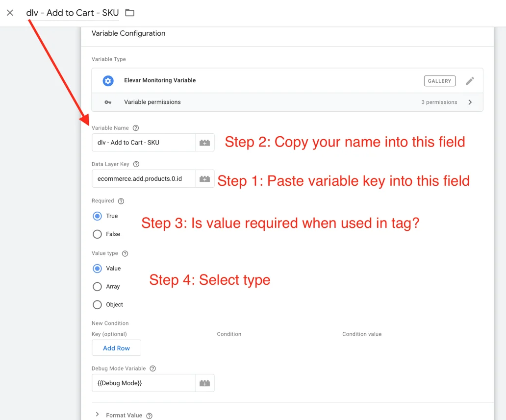Edit the variable title dlv - Add to Cart - SKU

coord(73,13)
